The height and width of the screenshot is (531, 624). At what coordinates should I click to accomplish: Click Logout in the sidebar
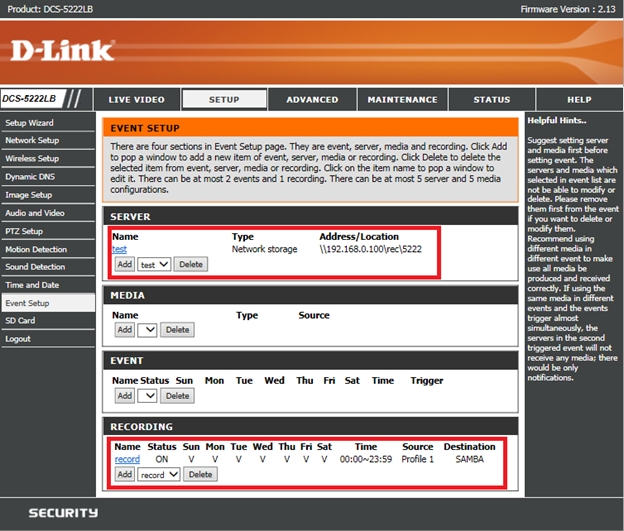tap(18, 339)
